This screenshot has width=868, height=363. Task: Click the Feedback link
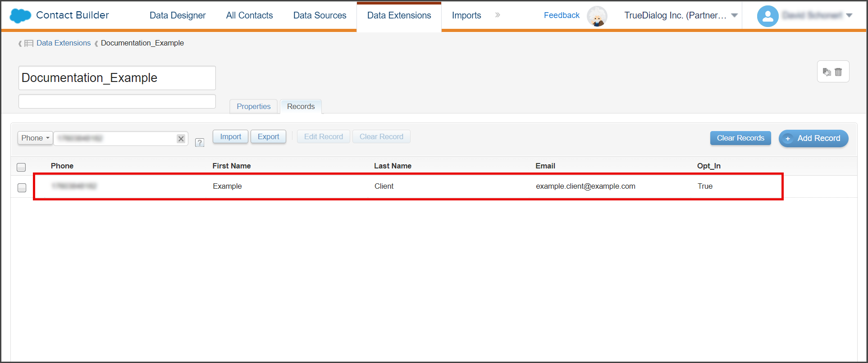pyautogui.click(x=562, y=15)
